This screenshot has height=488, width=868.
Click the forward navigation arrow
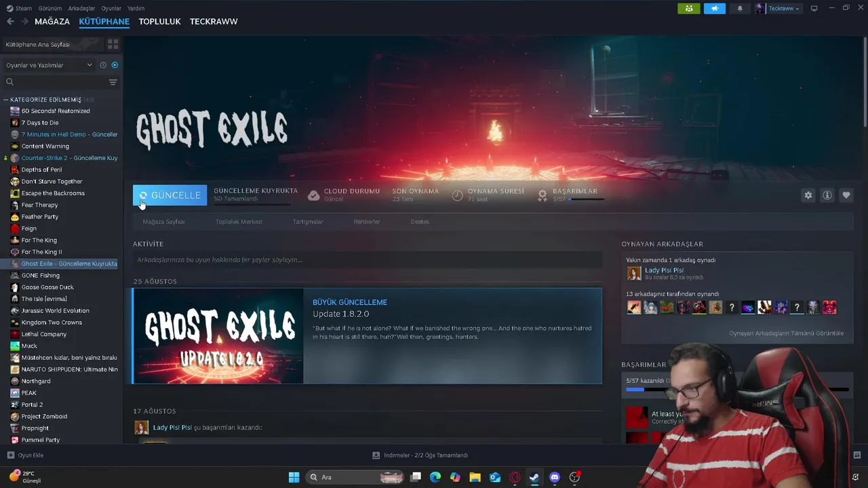click(24, 22)
